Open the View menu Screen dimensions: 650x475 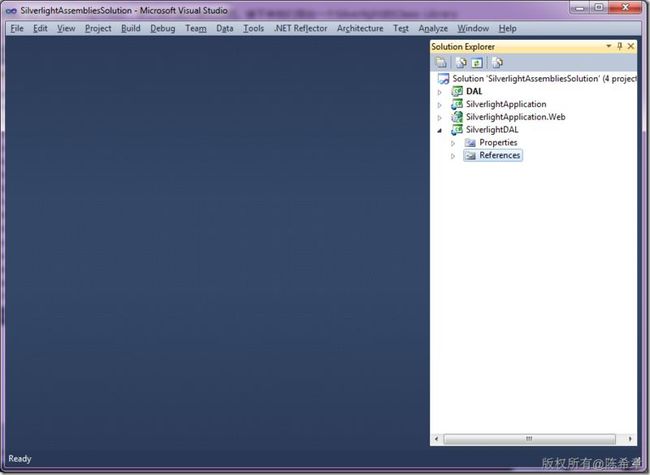point(66,28)
